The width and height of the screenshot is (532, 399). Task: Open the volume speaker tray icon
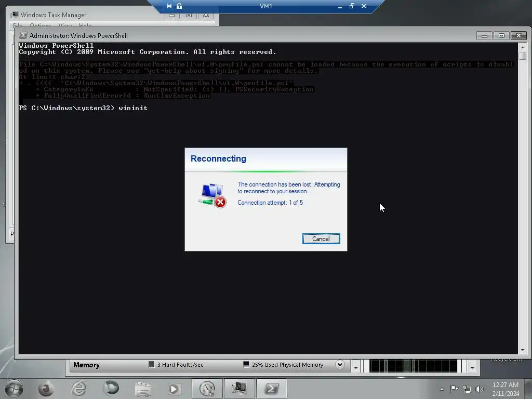pyautogui.click(x=480, y=389)
